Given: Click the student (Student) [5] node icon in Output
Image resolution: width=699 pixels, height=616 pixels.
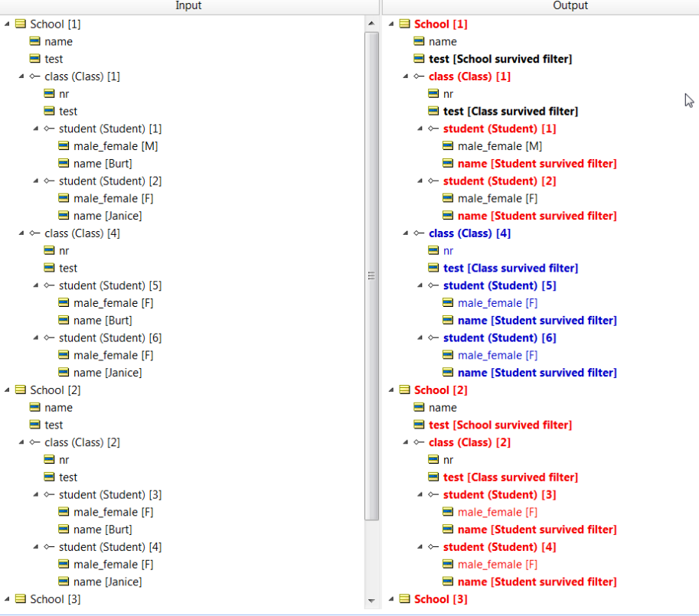Looking at the screenshot, I should tap(434, 285).
